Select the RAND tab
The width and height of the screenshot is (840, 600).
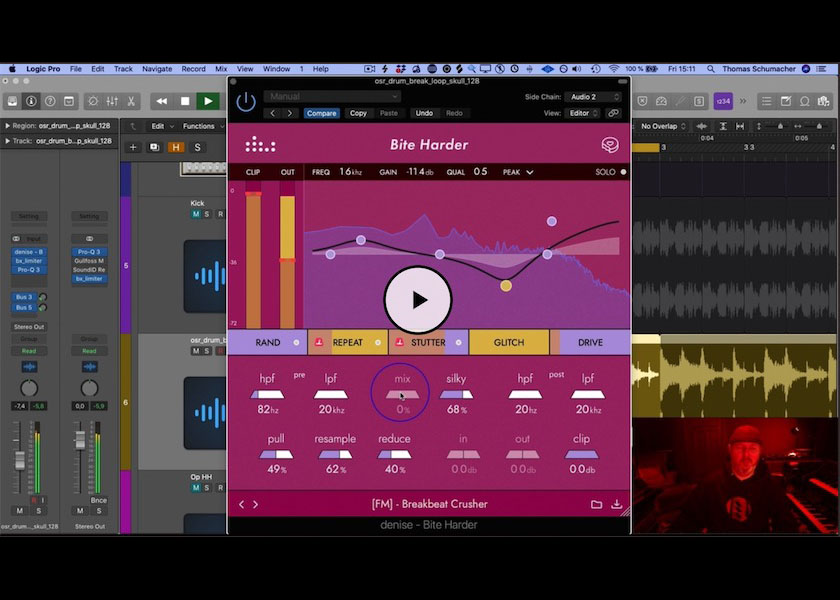pyautogui.click(x=267, y=342)
